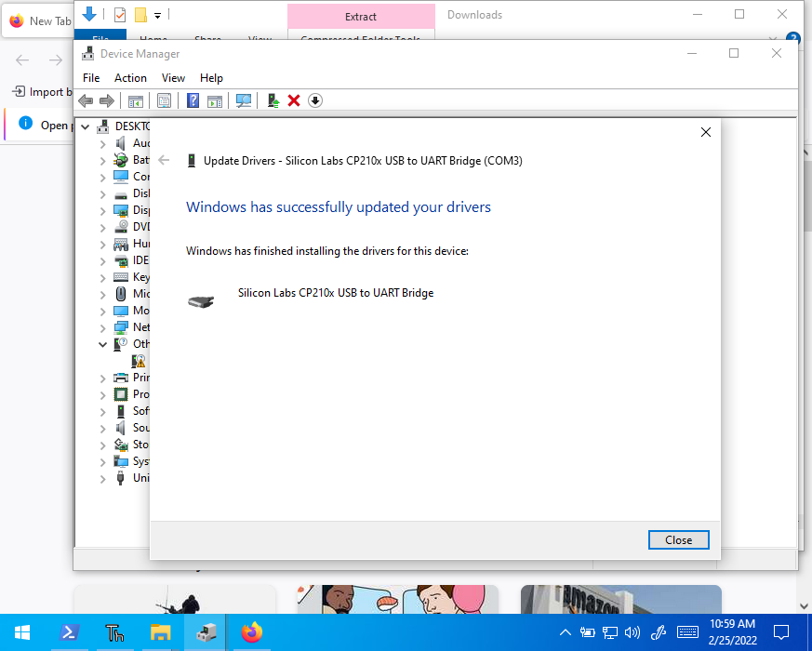
Task: Open the Quick Access Toolbar dropdown in Explorer
Action: point(157,16)
